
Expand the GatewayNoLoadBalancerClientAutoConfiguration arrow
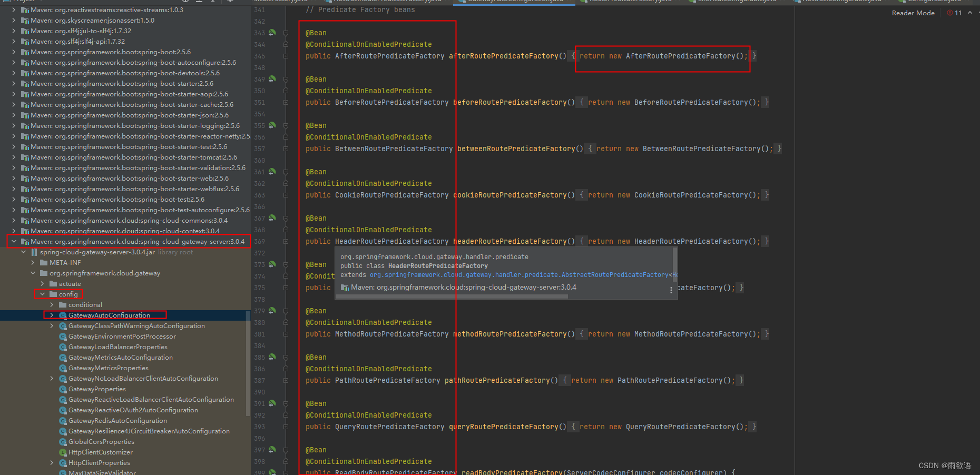[52, 379]
